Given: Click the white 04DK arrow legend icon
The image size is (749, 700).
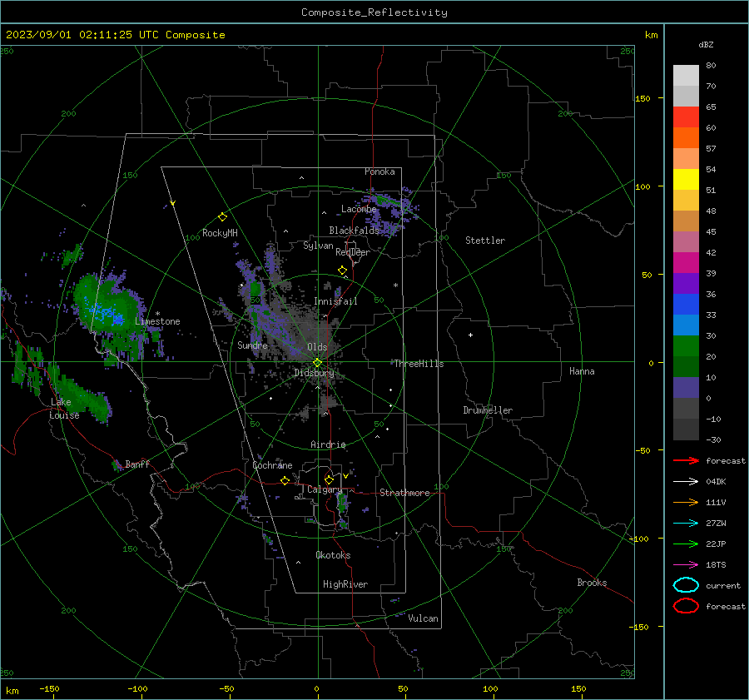Looking at the screenshot, I should point(686,481).
